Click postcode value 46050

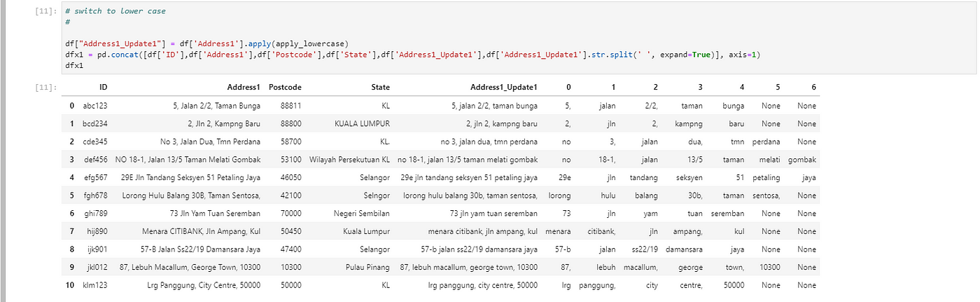[290, 178]
